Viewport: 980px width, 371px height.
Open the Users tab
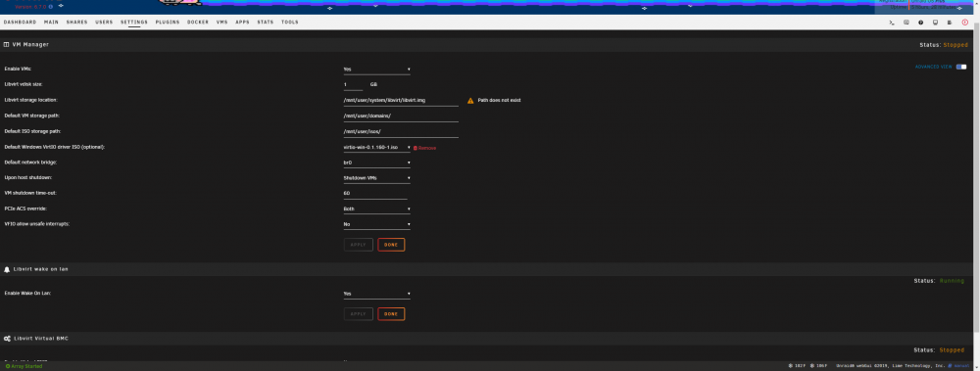104,22
